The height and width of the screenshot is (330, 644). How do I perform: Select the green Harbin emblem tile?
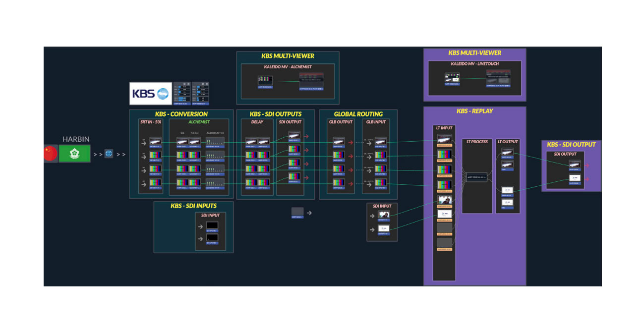74,154
